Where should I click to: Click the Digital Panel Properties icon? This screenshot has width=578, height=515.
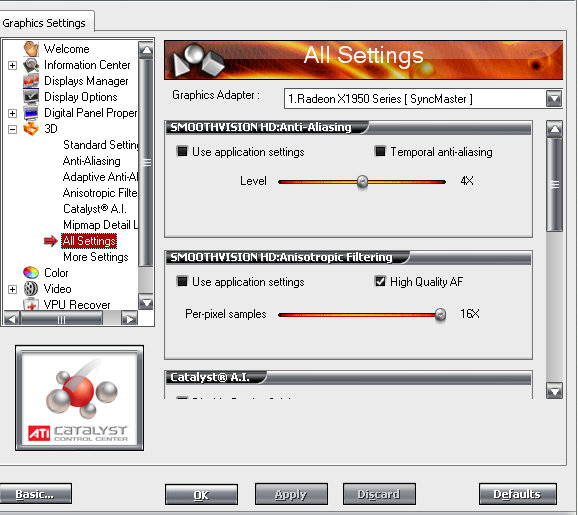pos(31,113)
